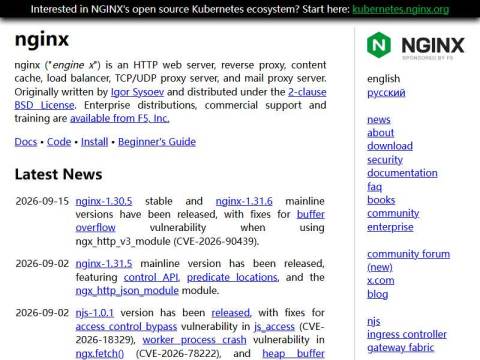Viewport: 480px width, 360px height.
Task: Open the worker process crash link
Action: pyautogui.click(x=194, y=340)
